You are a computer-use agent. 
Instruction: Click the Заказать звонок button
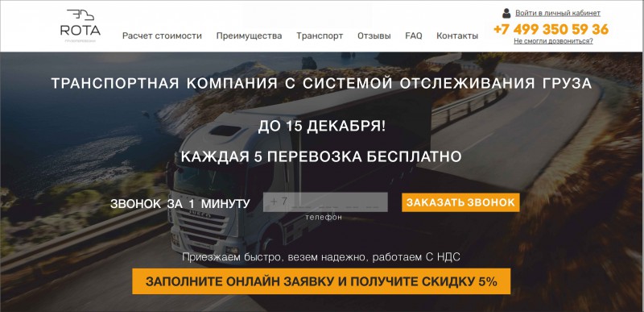click(x=460, y=202)
